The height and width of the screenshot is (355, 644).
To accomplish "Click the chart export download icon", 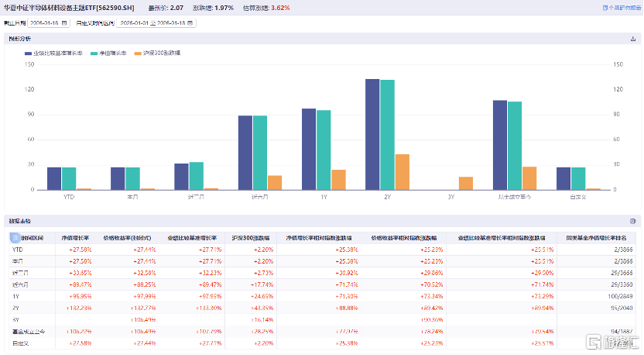I will point(633,39).
